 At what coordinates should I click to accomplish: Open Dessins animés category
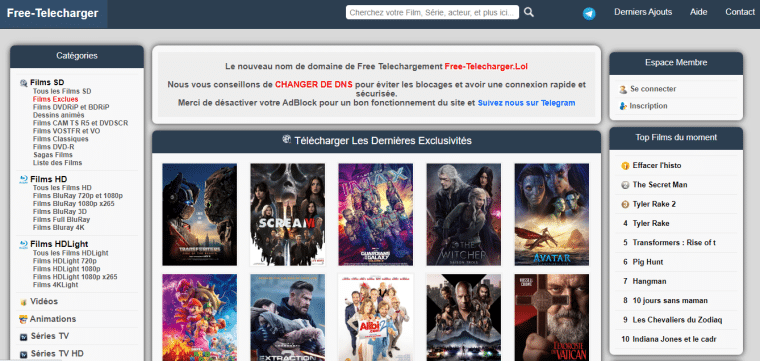(59, 115)
